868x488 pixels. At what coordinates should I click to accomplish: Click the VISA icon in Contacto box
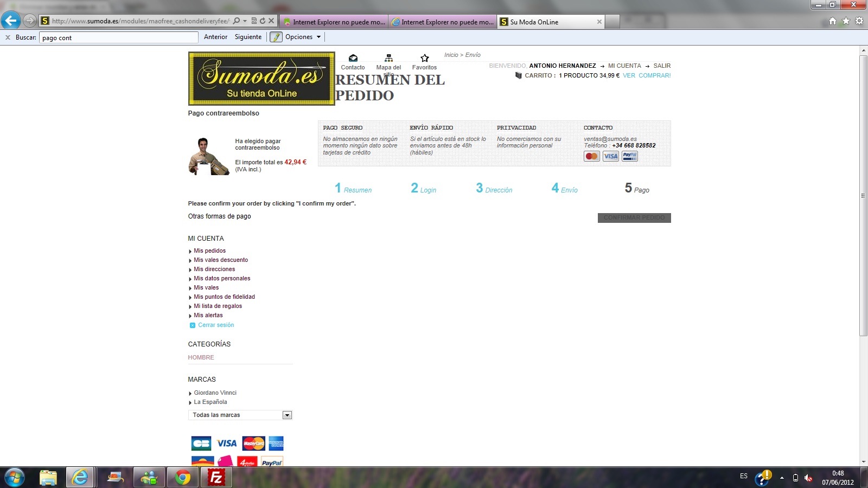coord(611,156)
